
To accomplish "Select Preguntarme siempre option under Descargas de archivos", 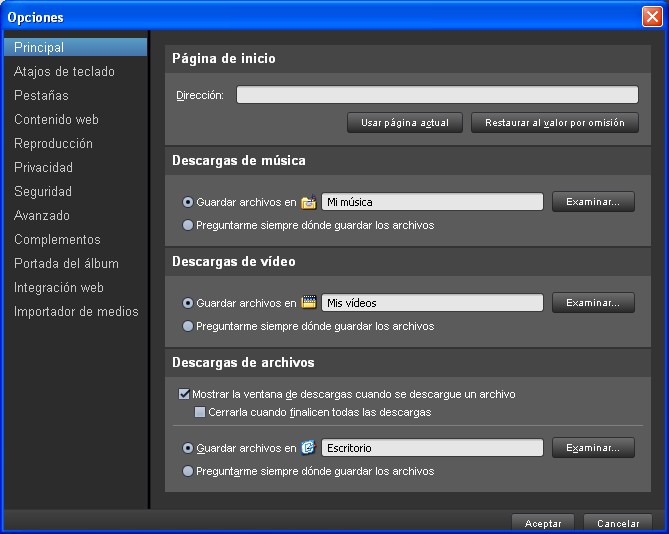I will tap(188, 471).
